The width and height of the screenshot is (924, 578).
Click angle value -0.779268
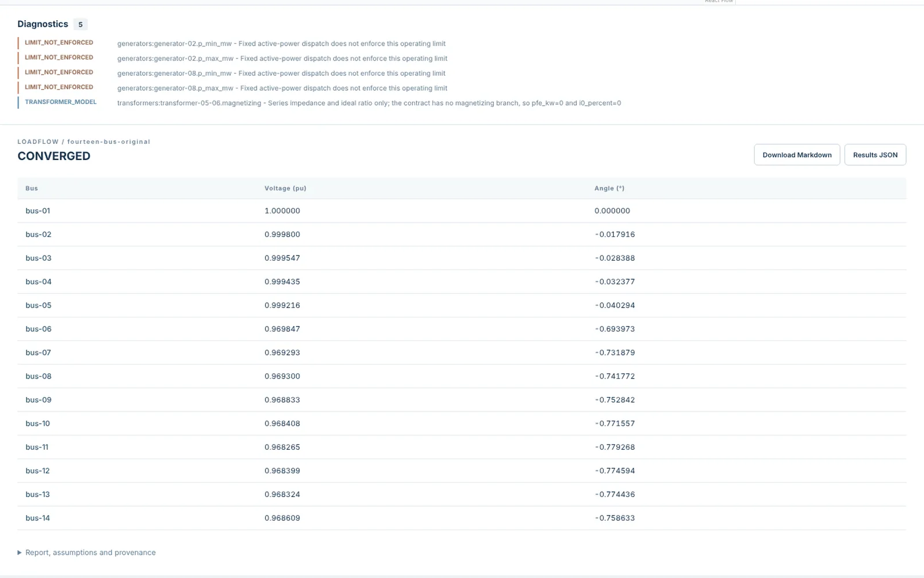(614, 448)
